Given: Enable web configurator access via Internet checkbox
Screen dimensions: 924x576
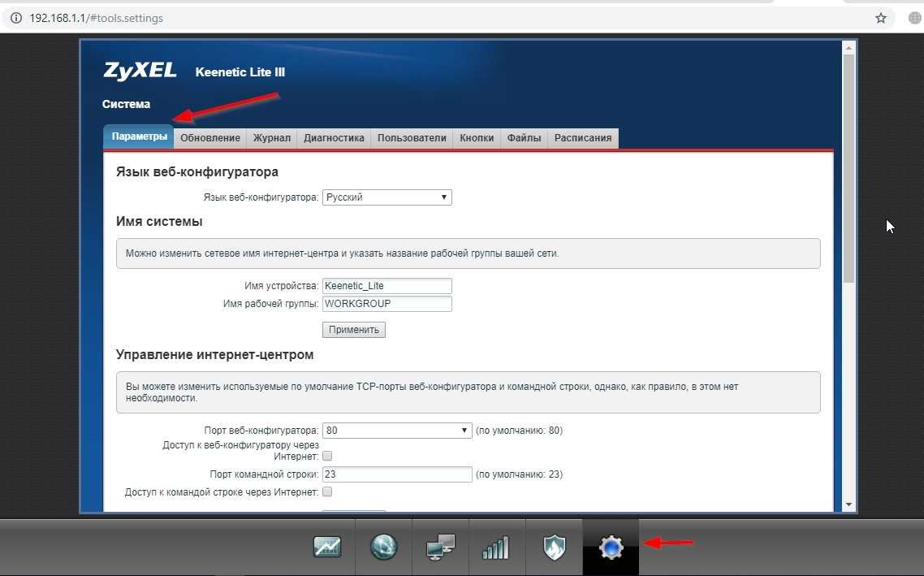Looking at the screenshot, I should coord(327,457).
